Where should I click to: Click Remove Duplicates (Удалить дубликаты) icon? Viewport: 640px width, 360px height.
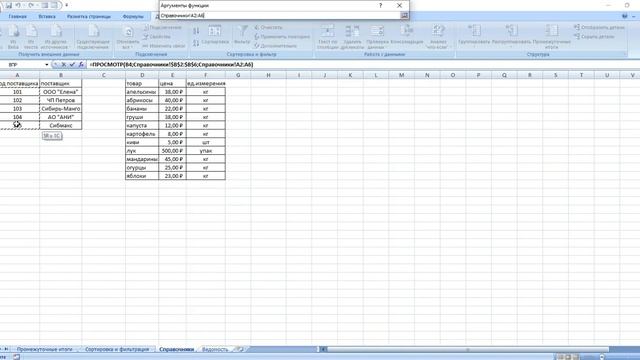click(352, 37)
